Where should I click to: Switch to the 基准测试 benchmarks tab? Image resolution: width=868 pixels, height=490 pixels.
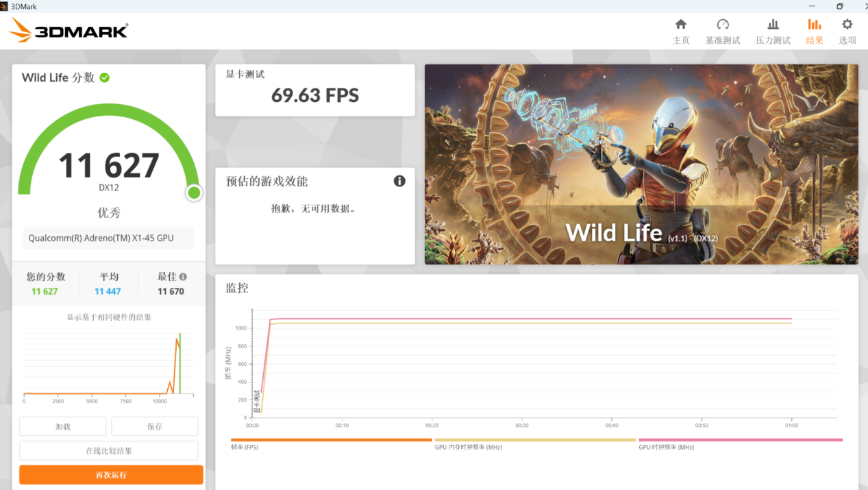[x=723, y=32]
